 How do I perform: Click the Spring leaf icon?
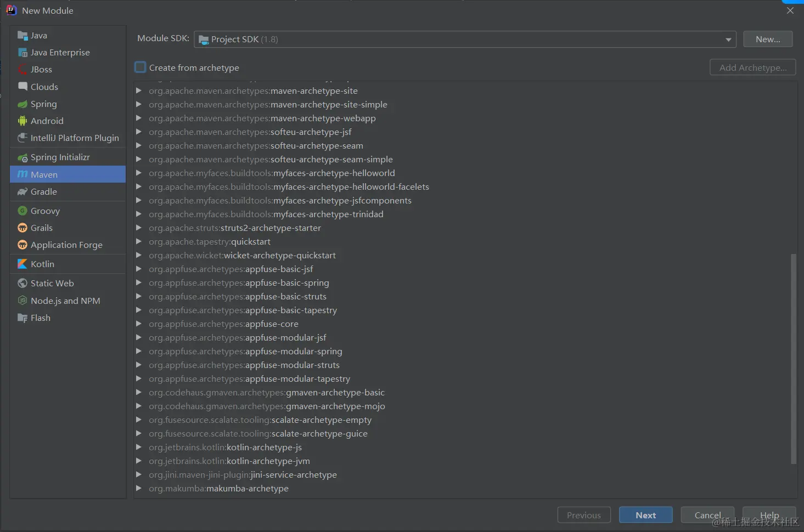point(23,104)
